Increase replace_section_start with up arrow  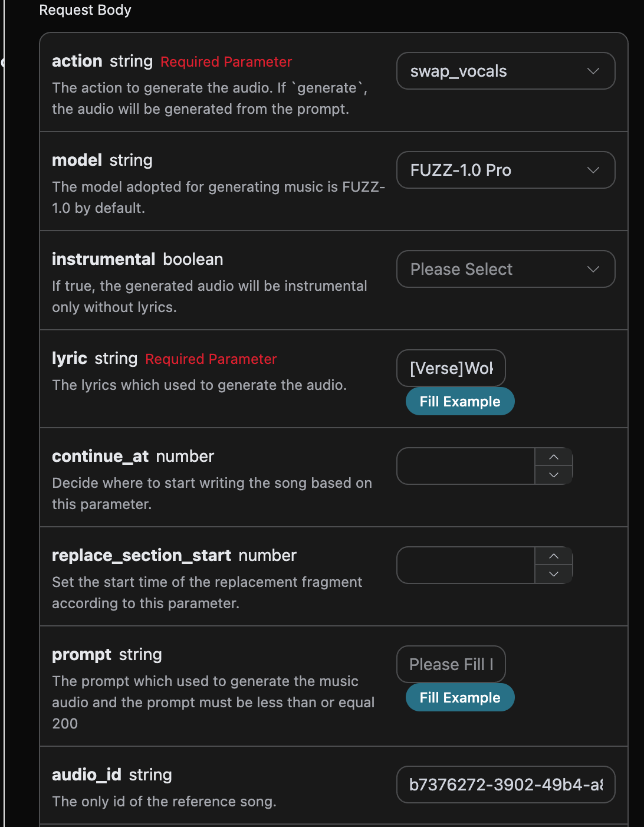[554, 556]
